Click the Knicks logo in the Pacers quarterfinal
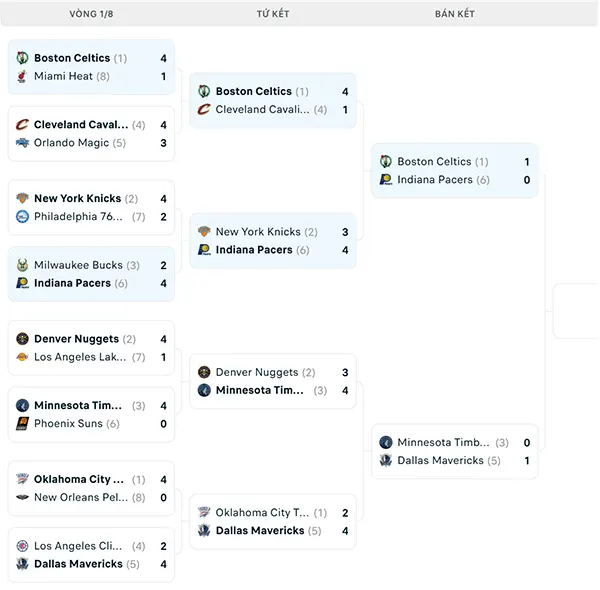The image size is (600, 590). (204, 231)
